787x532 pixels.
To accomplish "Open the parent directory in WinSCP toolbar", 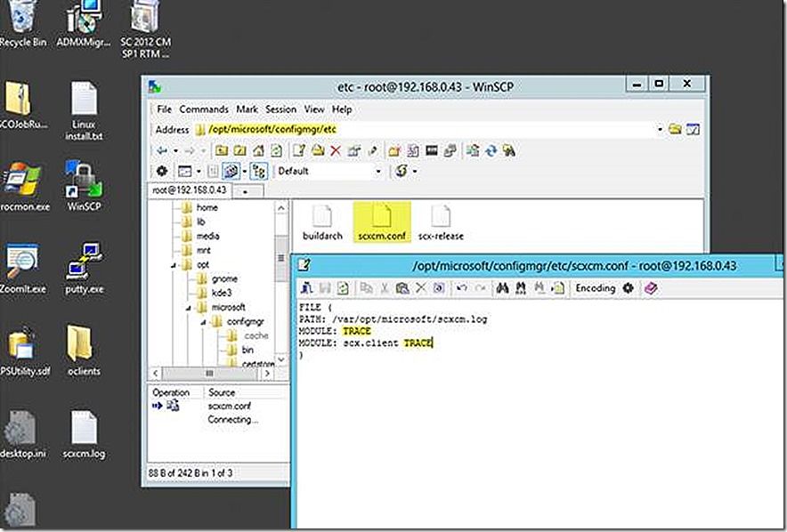I will click(222, 150).
